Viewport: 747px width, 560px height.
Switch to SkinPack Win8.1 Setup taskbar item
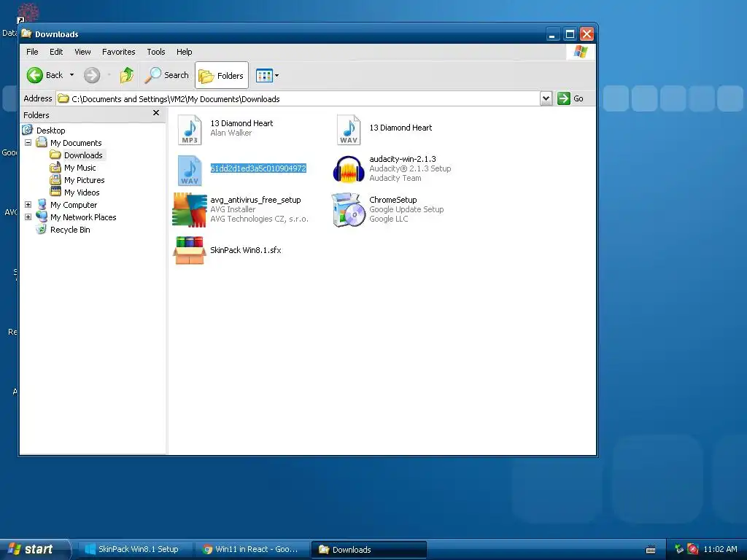pos(135,549)
